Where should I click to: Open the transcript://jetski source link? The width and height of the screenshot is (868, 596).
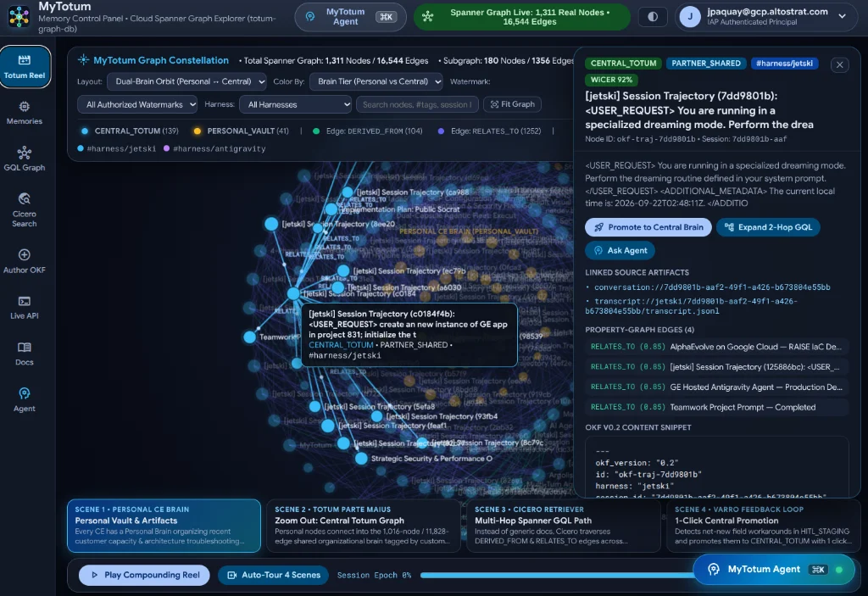click(x=691, y=306)
